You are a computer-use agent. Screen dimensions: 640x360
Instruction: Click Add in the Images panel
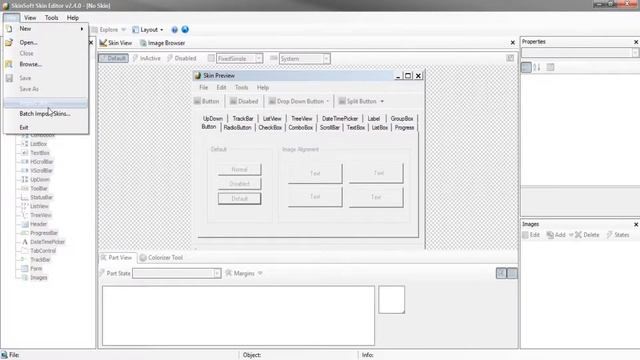[556, 235]
